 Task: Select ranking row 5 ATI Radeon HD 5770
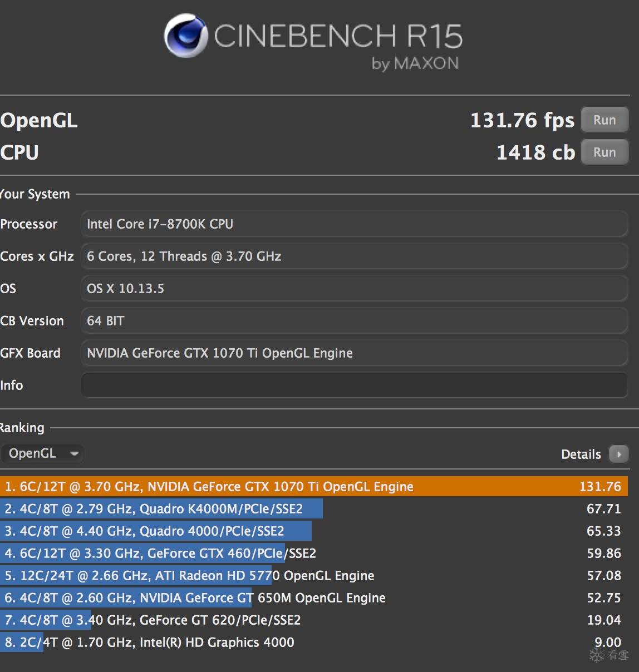click(314, 575)
